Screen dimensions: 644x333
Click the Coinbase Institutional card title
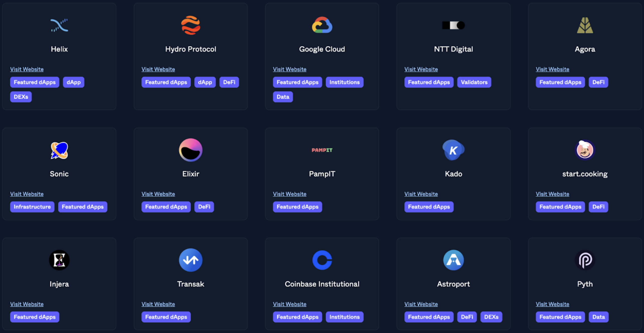322,284
